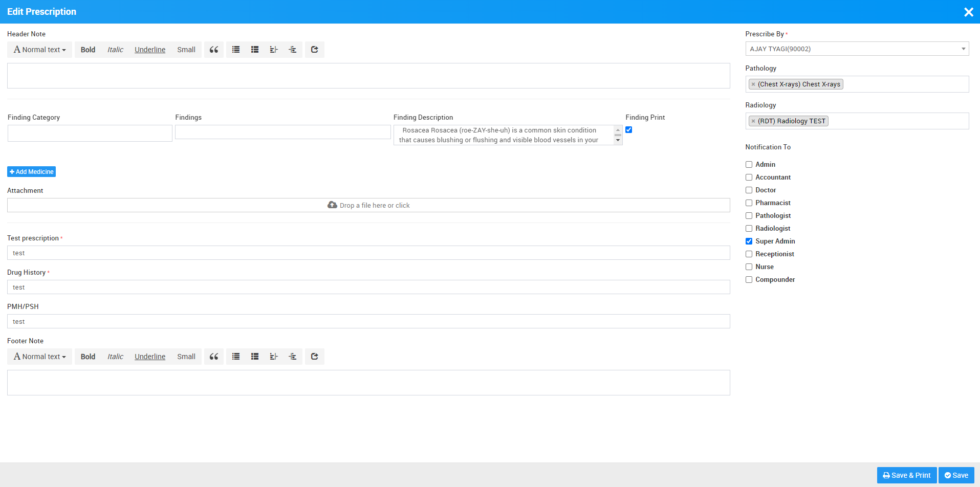This screenshot has width=980, height=487.
Task: Apply blockquote formatting in Header Note toolbar
Action: coord(214,49)
